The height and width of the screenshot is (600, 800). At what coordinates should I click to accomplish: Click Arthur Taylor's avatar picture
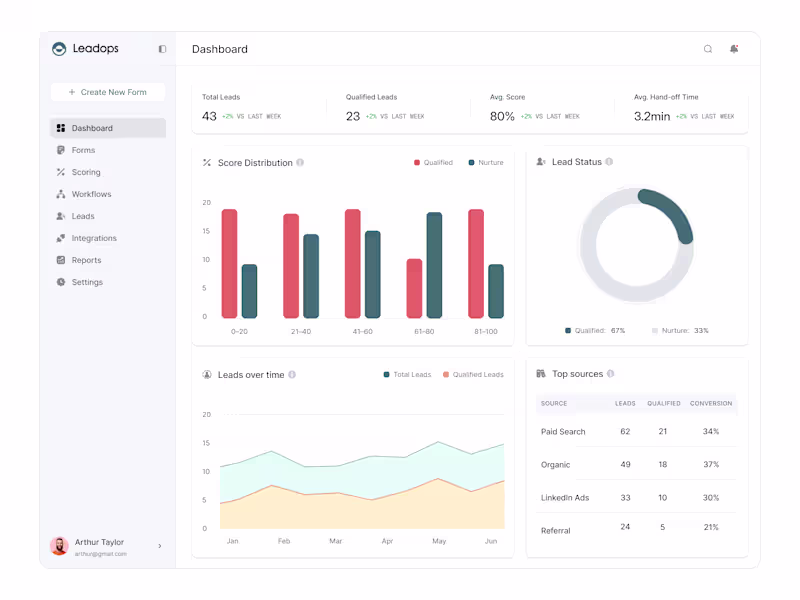tap(59, 546)
